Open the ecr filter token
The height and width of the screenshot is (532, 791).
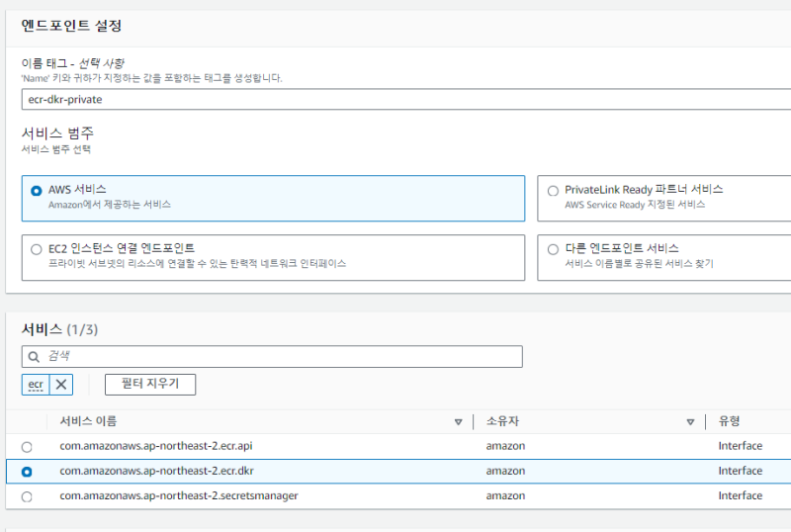click(x=36, y=385)
